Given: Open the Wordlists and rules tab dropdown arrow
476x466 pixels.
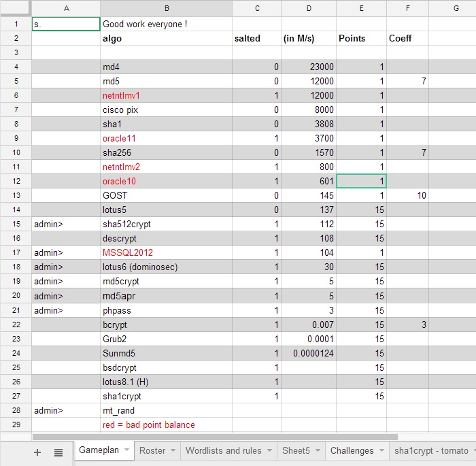Looking at the screenshot, I should pos(270,450).
